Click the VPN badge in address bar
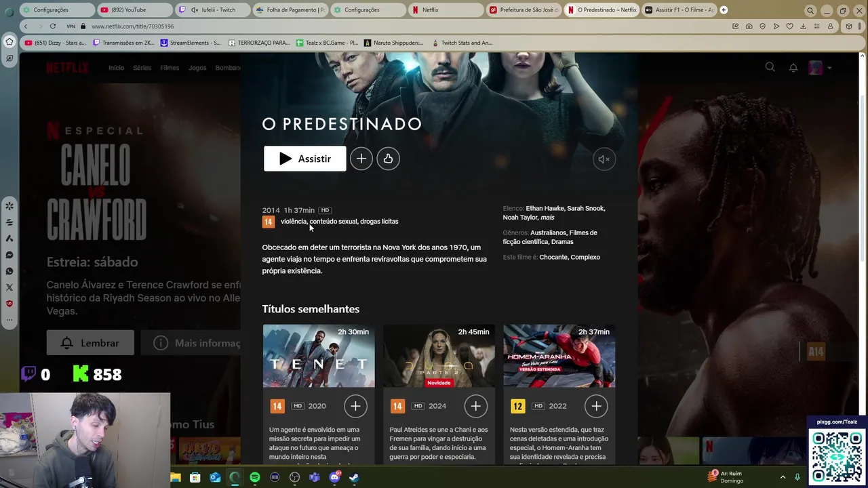This screenshot has height=488, width=868. 71,26
